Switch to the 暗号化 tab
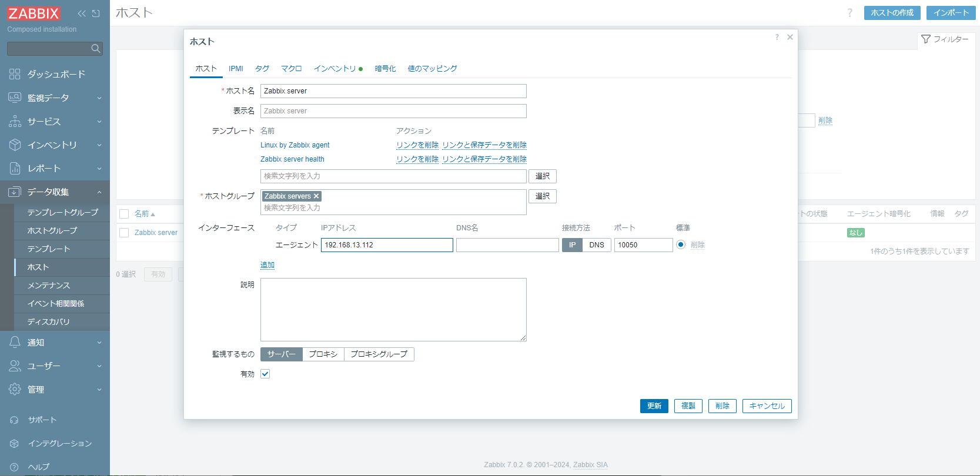 [386, 69]
